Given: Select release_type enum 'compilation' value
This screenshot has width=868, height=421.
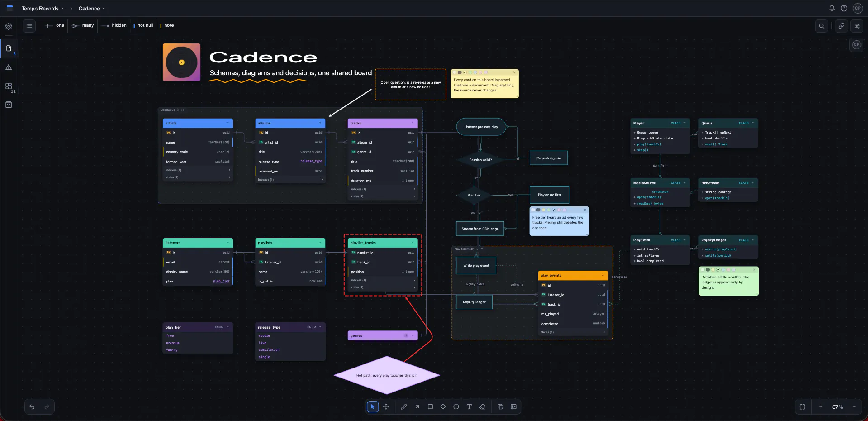Looking at the screenshot, I should pos(269,350).
